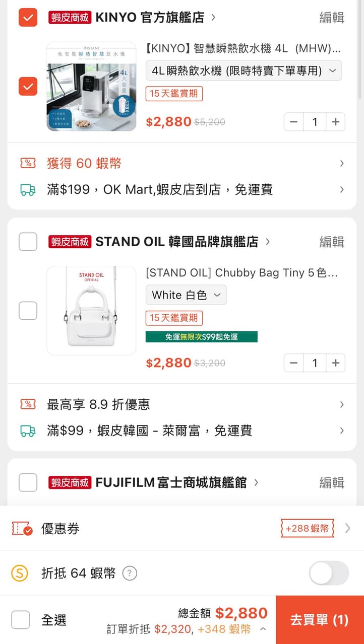Open the White 白色 color variation dropdown

point(186,295)
